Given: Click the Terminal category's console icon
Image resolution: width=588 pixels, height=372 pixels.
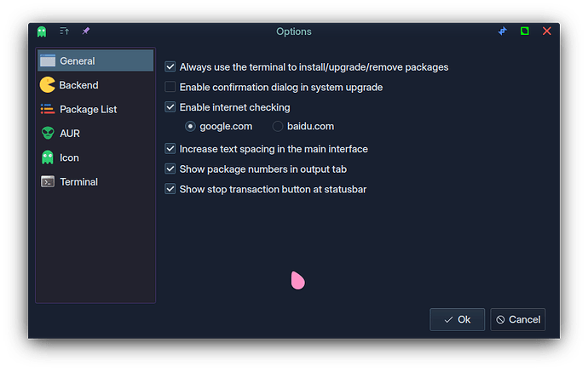Looking at the screenshot, I should [48, 181].
